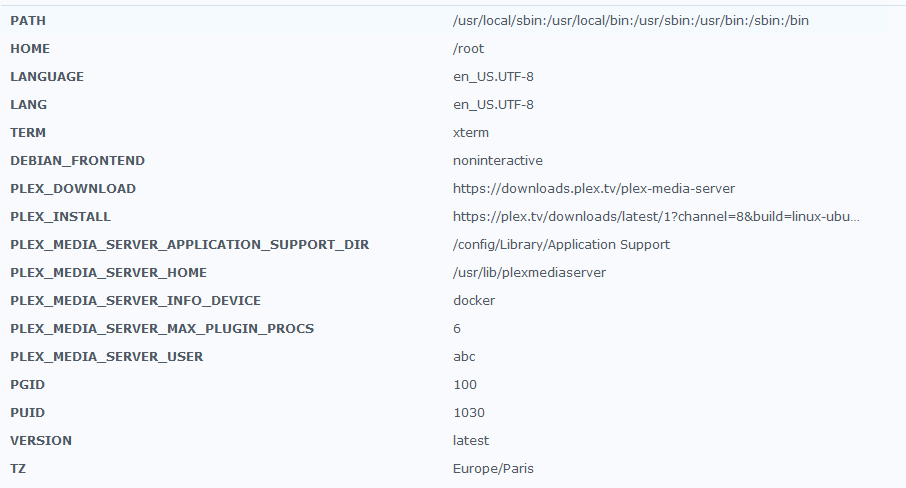
Task: Click the downloads.plex.tv/plex-media-server URL value
Action: pos(594,189)
